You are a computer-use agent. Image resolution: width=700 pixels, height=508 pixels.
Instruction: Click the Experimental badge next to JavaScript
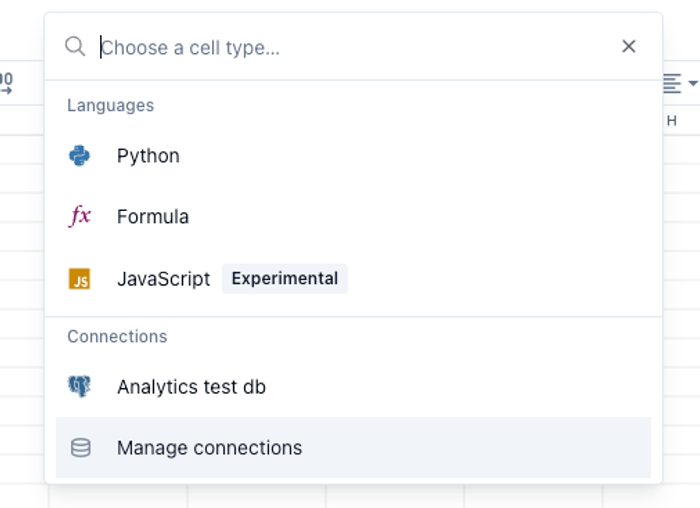[285, 279]
